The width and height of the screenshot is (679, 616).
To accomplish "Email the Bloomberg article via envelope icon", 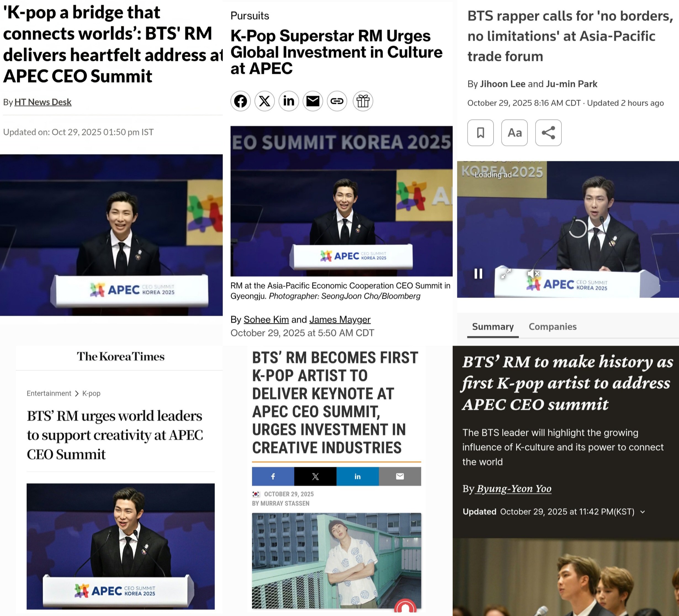I will pos(313,101).
